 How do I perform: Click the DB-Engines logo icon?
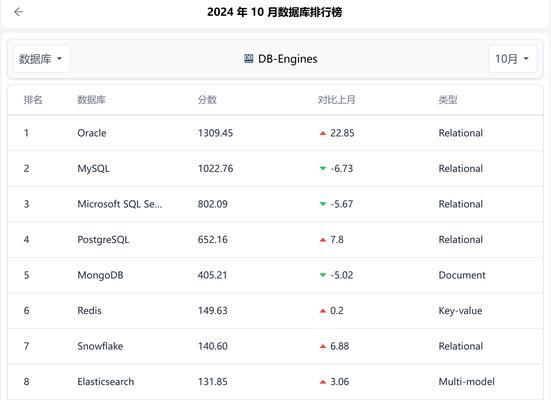(248, 59)
